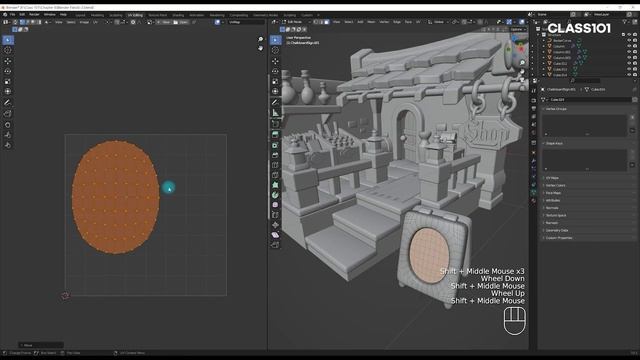The height and width of the screenshot is (360, 640).
Task: Enable face select mode in 3D viewport
Action: point(327,22)
